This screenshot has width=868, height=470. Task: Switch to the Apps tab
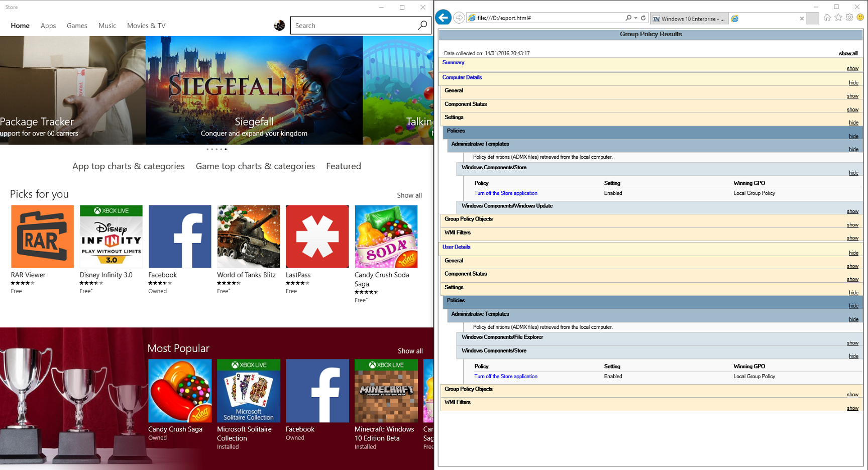pyautogui.click(x=48, y=26)
